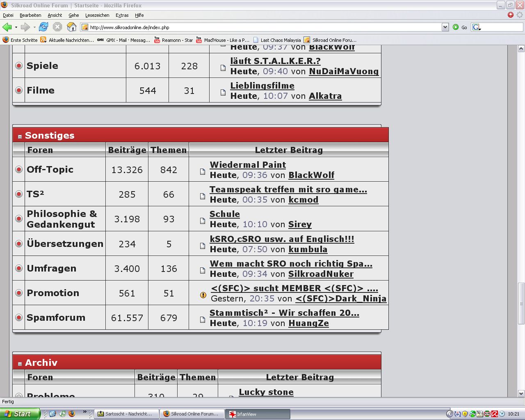
Task: Open the Extras menu
Action: [122, 15]
